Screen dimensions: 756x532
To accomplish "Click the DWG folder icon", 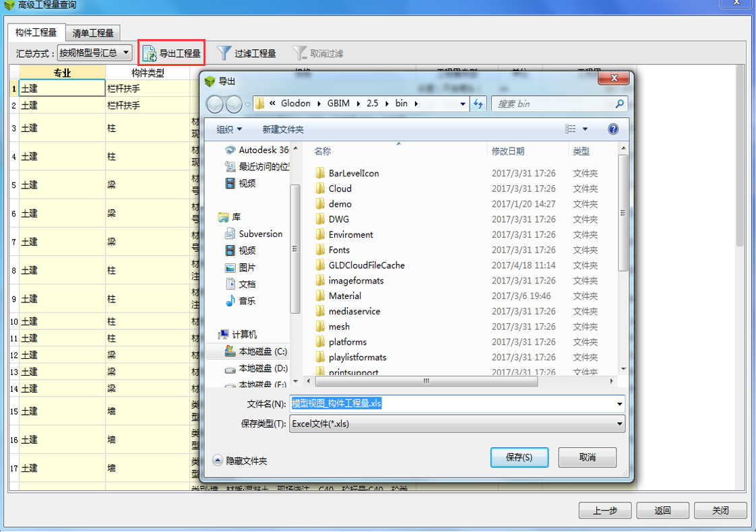I will [x=320, y=220].
